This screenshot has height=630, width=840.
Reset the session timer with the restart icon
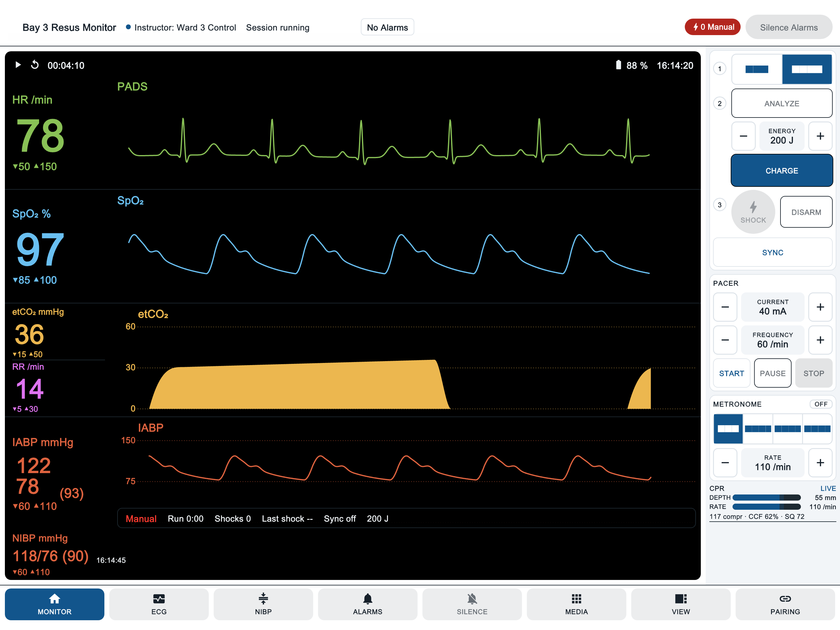[x=34, y=65]
